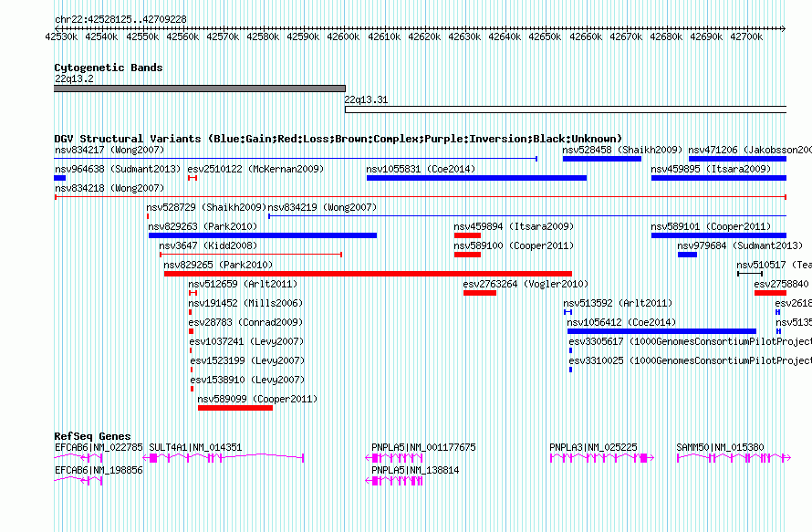Select variant label nsv1055831 (Coe2014)

point(421,169)
